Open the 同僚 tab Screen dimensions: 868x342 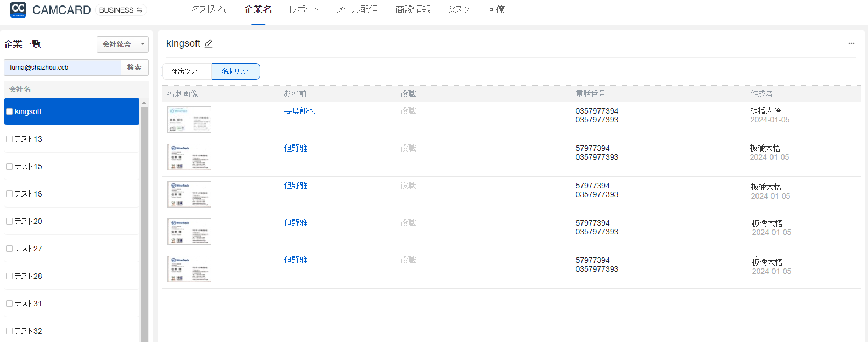496,9
